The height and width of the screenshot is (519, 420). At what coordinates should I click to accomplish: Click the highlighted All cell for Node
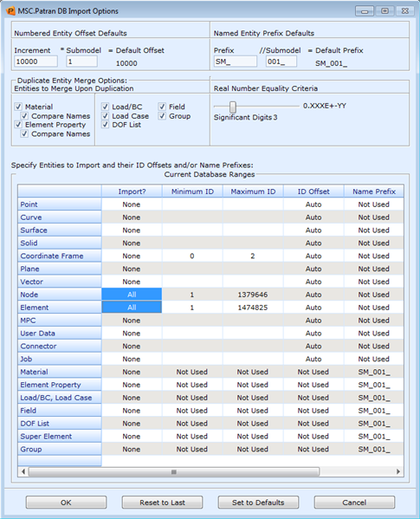[x=132, y=295]
